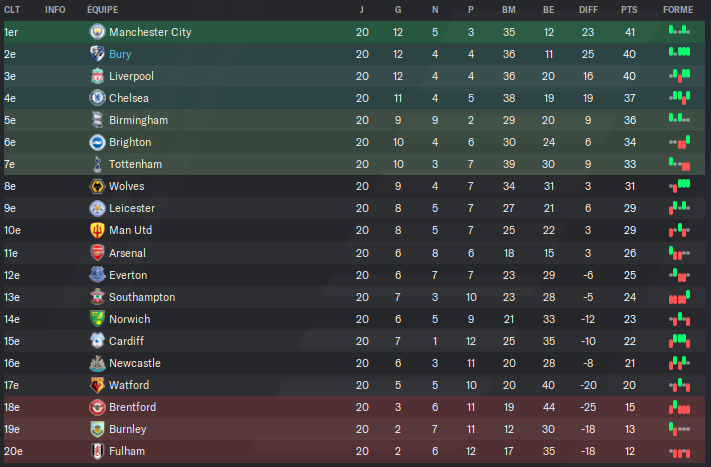
Task: Open the Bury team link
Action: pos(120,54)
